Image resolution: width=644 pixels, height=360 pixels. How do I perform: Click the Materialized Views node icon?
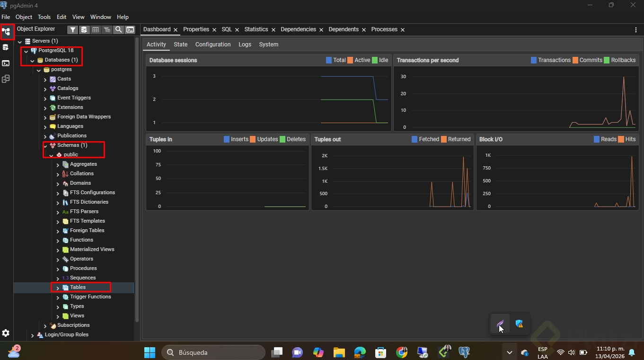[x=65, y=250]
